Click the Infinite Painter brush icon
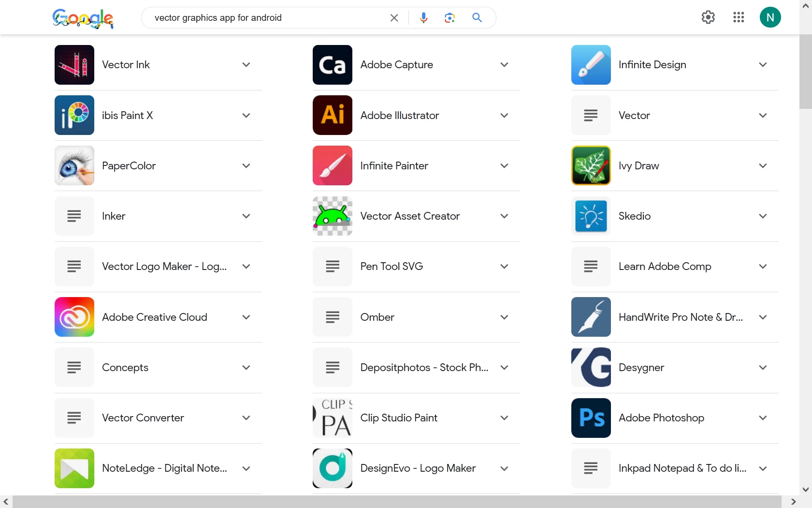The width and height of the screenshot is (812, 508). (x=333, y=165)
